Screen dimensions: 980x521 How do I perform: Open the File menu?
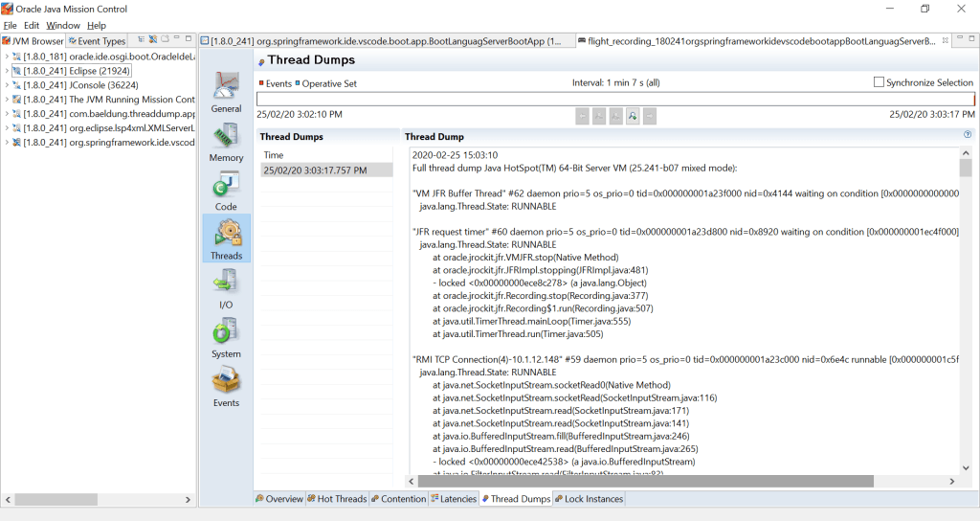pyautogui.click(x=10, y=26)
